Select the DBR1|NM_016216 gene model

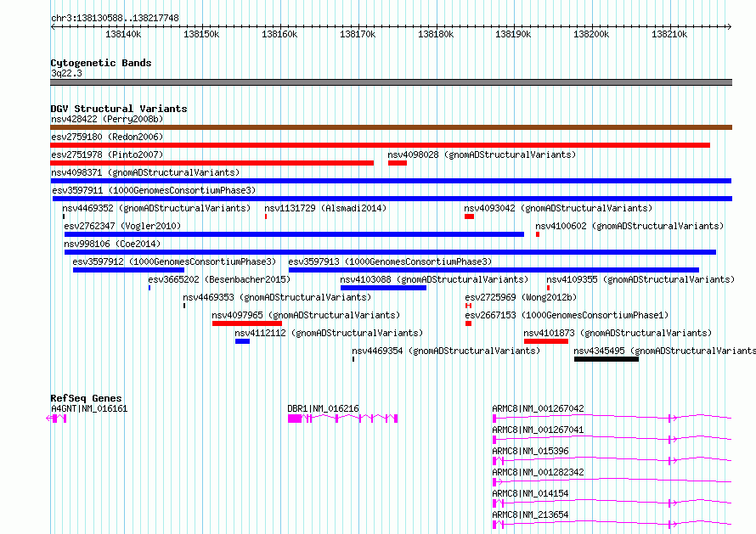point(343,419)
